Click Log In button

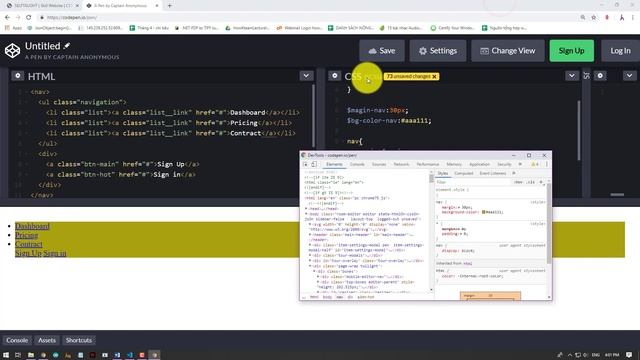pyautogui.click(x=620, y=51)
